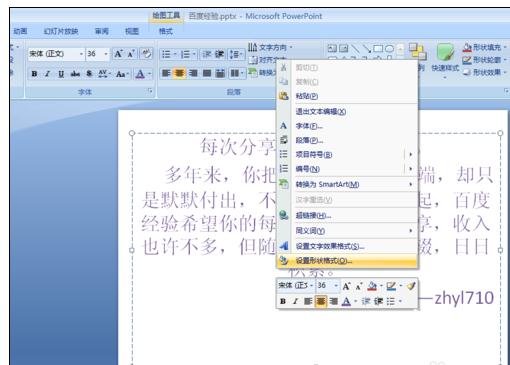Click Clear Formatting eraser icon
The image size is (510, 365).
pyautogui.click(x=146, y=54)
